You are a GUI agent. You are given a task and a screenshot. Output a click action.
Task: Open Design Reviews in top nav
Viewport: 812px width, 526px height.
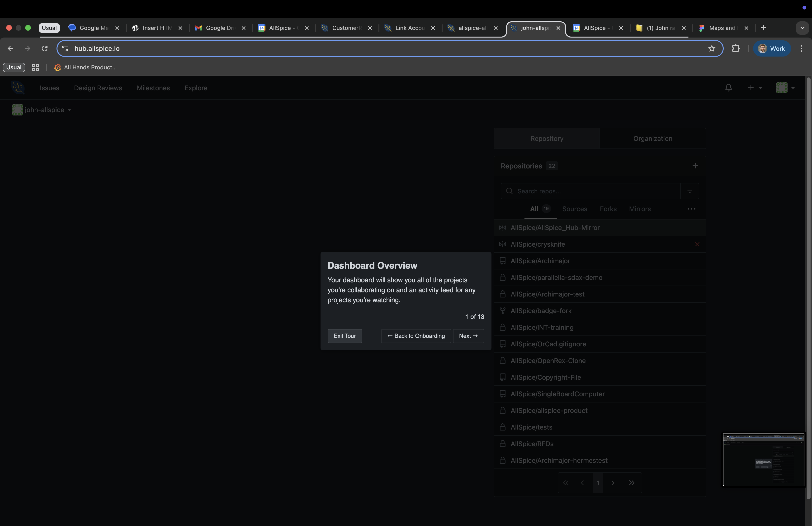[98, 88]
